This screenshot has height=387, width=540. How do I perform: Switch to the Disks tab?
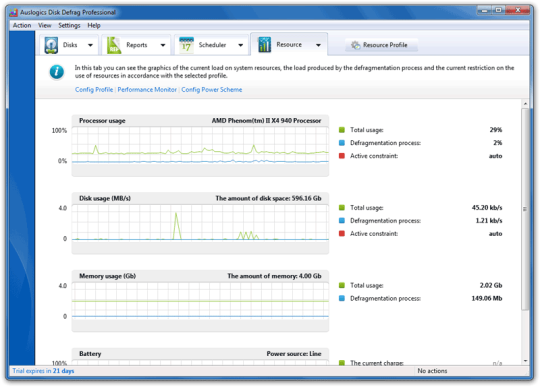(70, 45)
